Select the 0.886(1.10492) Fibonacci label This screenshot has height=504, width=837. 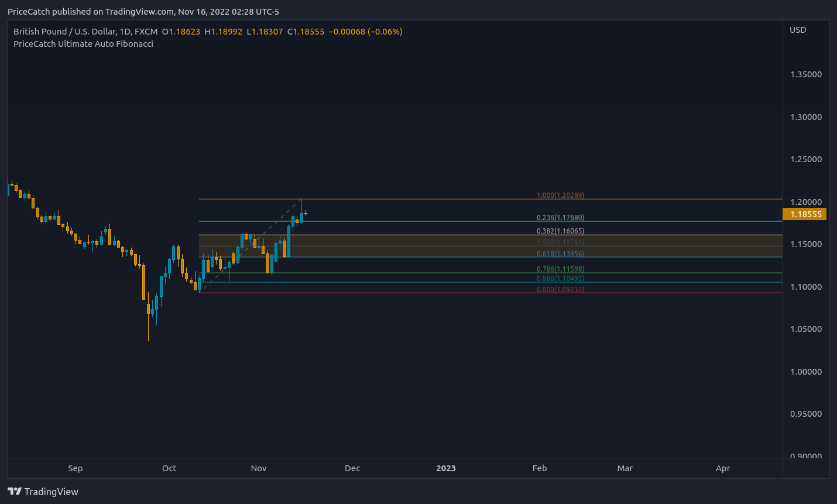click(560, 279)
